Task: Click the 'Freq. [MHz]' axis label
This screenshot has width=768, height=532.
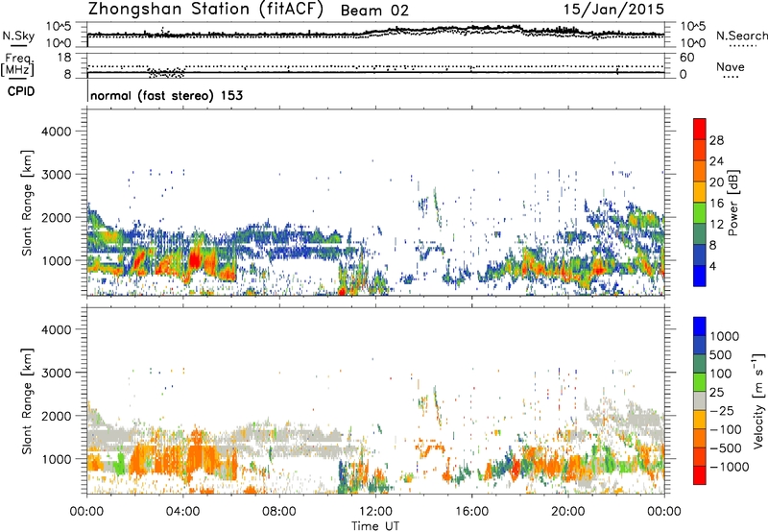Action: click(18, 65)
